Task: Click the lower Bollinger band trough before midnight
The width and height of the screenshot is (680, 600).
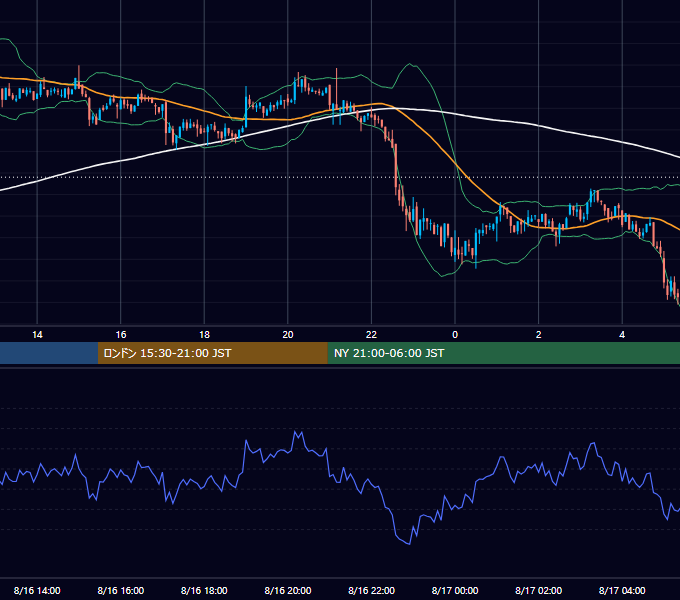Action: click(x=442, y=276)
